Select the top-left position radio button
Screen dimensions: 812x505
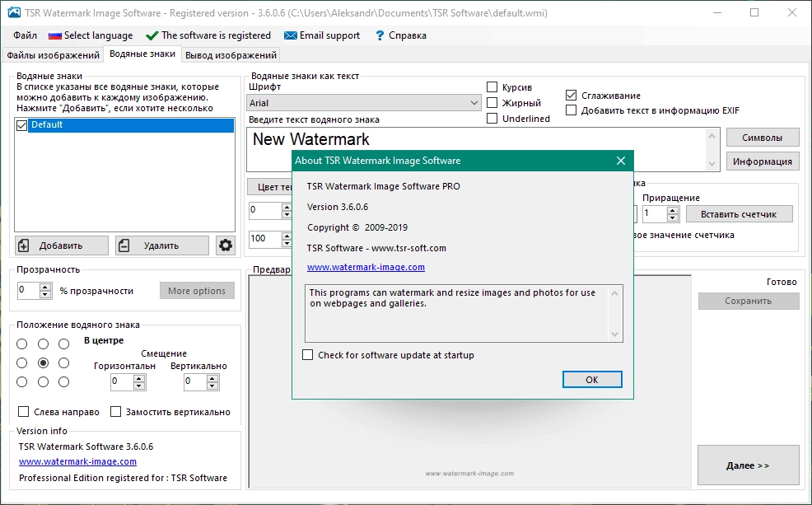coord(21,344)
